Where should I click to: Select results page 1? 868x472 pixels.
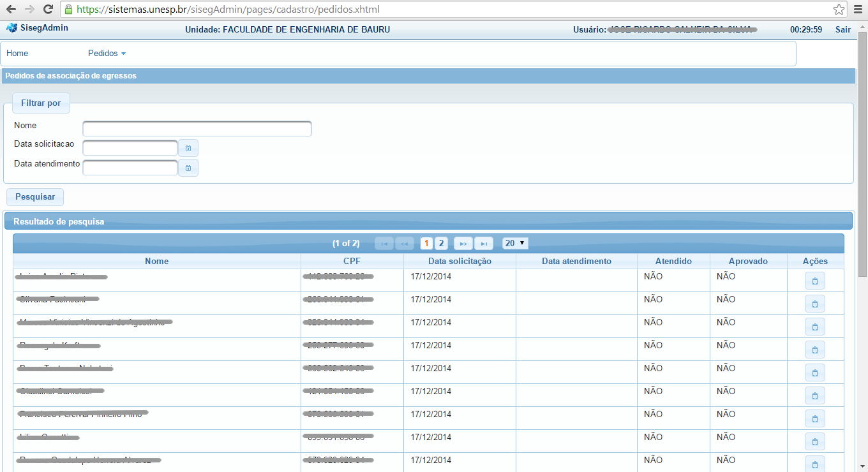pyautogui.click(x=427, y=243)
